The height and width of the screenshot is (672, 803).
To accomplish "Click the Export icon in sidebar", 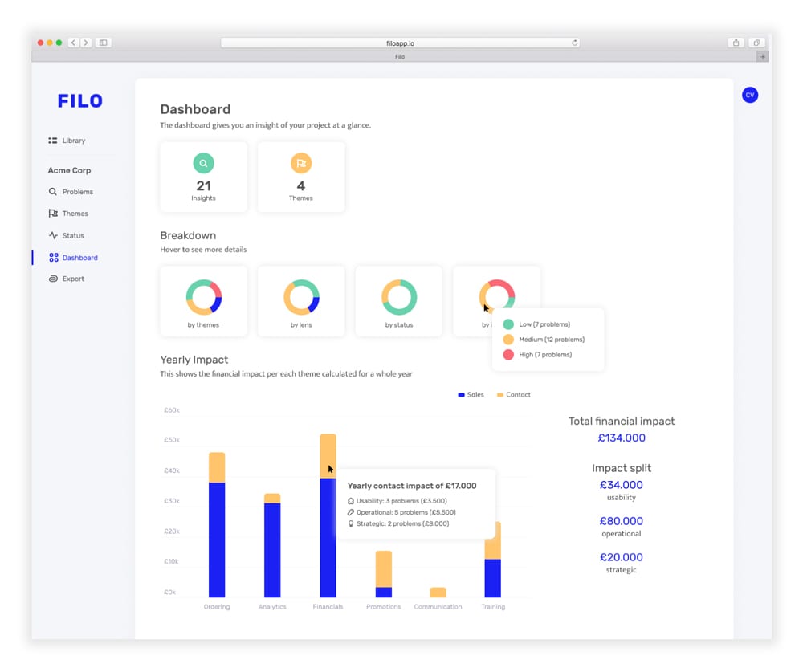I will point(53,279).
